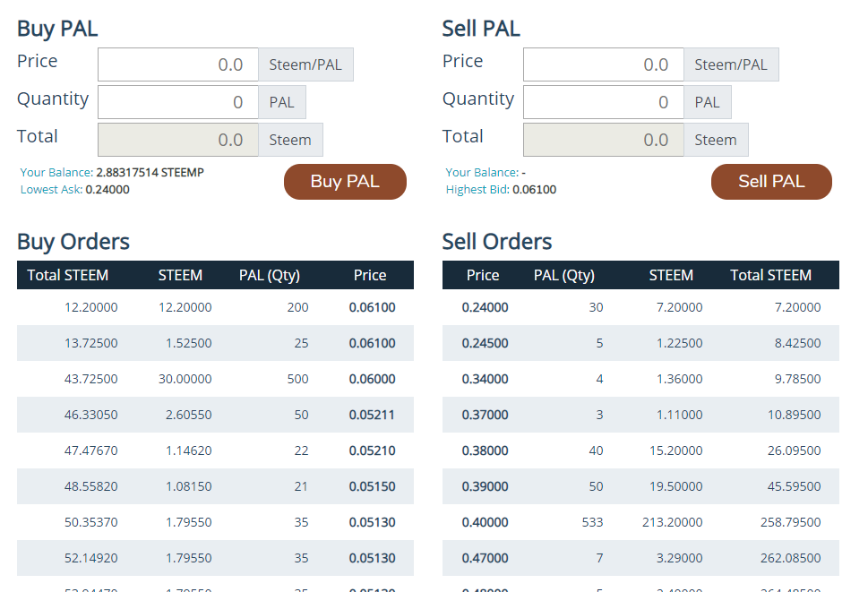Click Price column header in Buy Orders

click(370, 275)
